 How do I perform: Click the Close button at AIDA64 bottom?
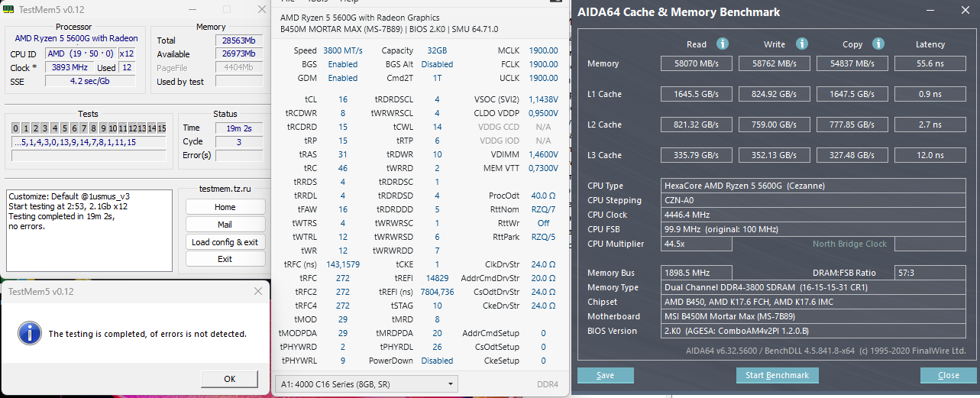click(x=948, y=375)
